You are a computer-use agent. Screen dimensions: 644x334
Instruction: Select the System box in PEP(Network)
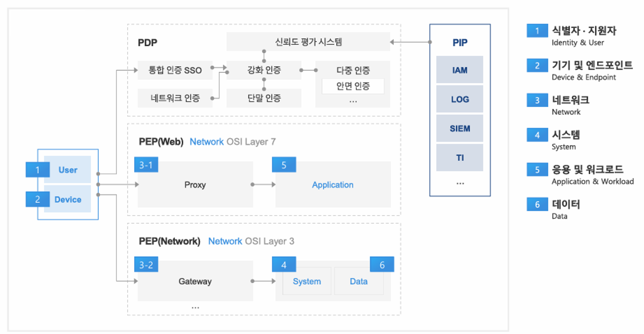click(x=307, y=281)
